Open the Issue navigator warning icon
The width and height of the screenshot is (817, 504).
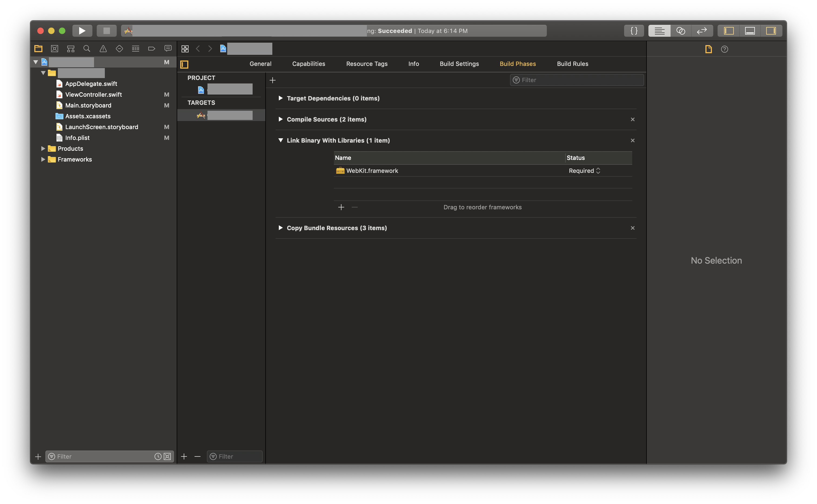103,49
